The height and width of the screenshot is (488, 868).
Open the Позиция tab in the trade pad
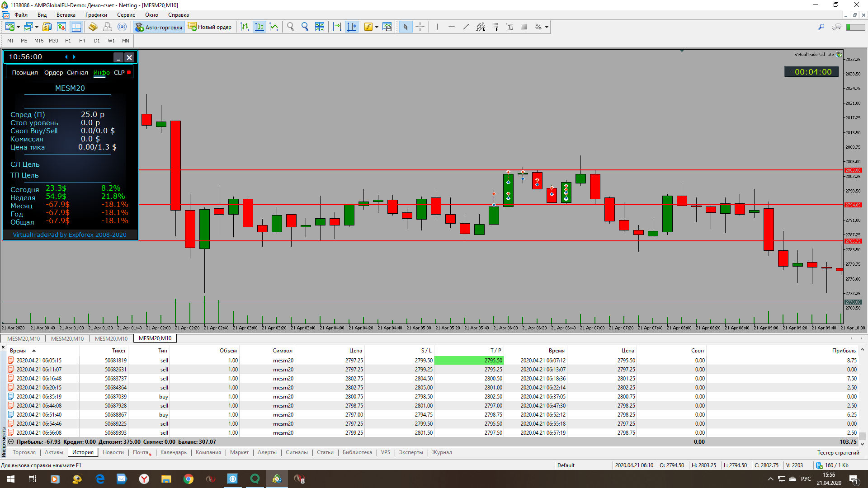coord(25,72)
